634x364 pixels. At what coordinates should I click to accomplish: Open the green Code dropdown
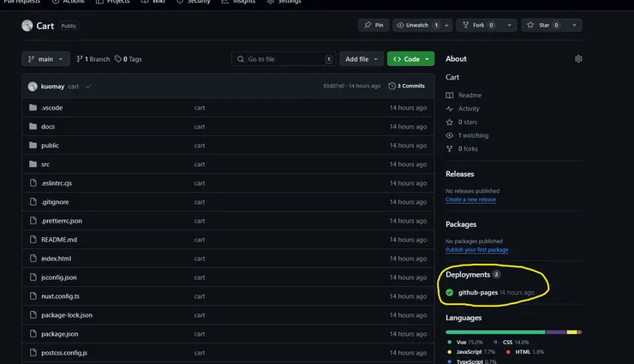[410, 59]
